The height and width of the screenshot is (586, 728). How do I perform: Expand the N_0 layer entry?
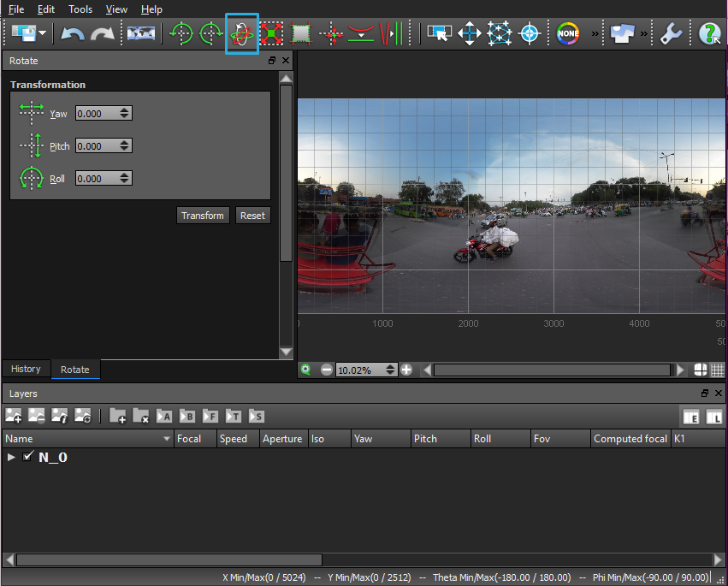click(x=11, y=457)
